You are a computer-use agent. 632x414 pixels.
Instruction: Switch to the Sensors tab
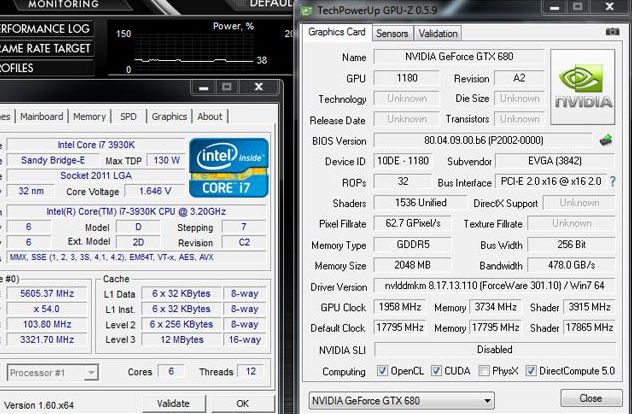[392, 33]
